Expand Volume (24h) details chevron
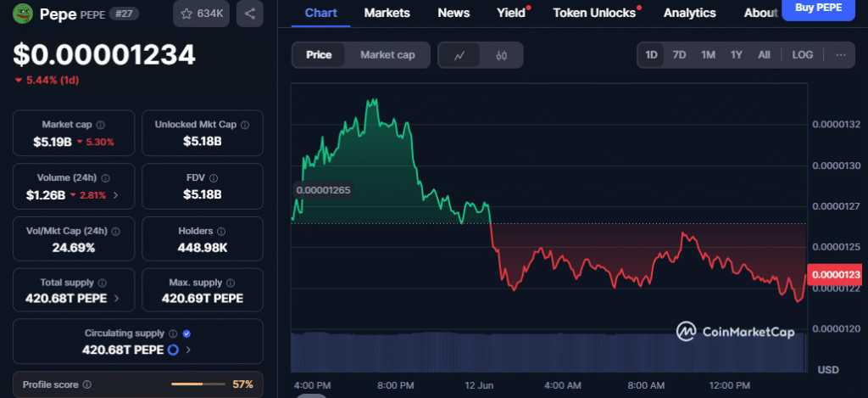The width and height of the screenshot is (868, 398). (x=115, y=195)
